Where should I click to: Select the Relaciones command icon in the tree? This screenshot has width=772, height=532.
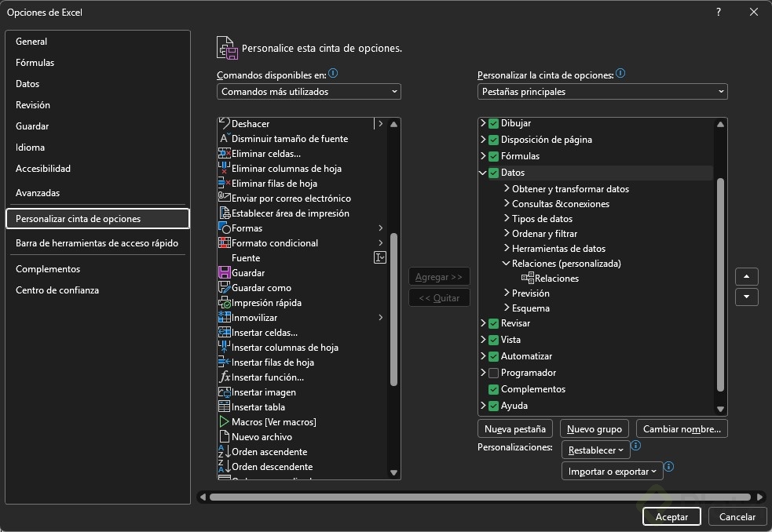(x=528, y=278)
